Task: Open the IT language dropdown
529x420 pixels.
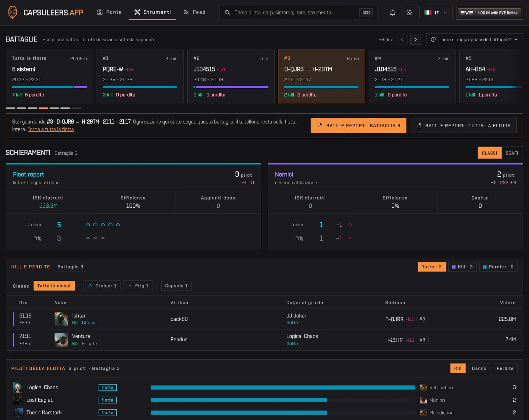Action: click(x=436, y=13)
